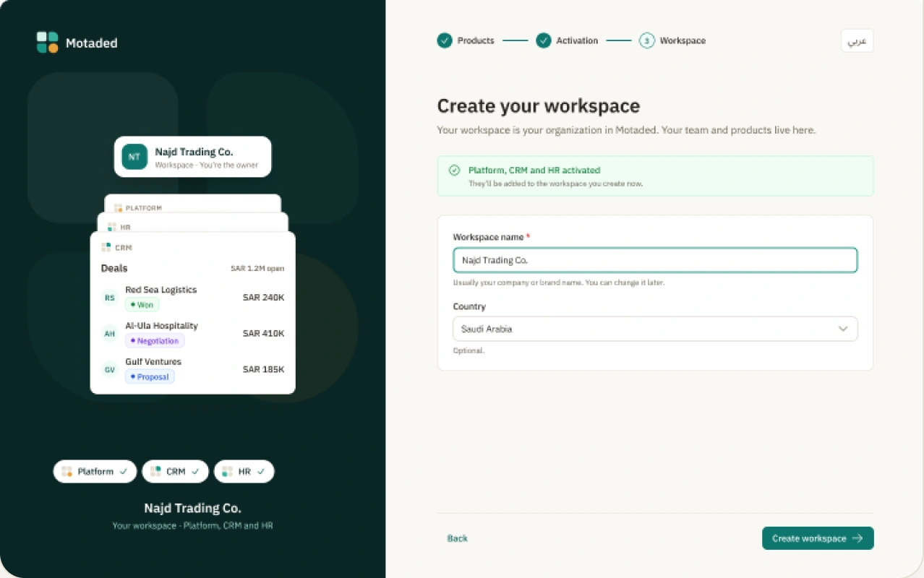Click 'They'll be added to the workspace' text
The height and width of the screenshot is (578, 924).
(555, 184)
